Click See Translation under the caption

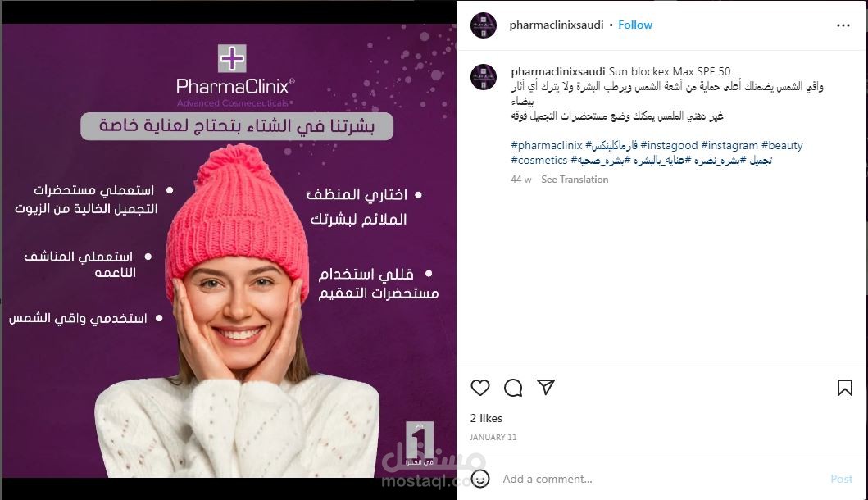(x=575, y=180)
